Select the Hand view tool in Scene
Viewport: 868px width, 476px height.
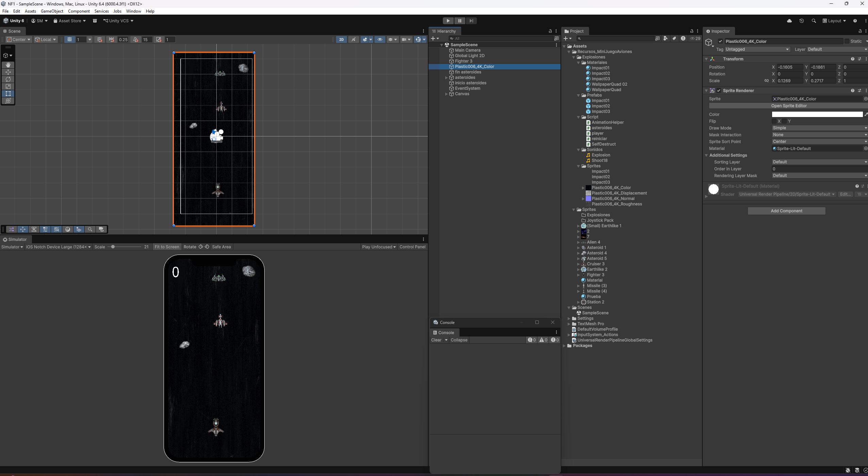click(8, 65)
